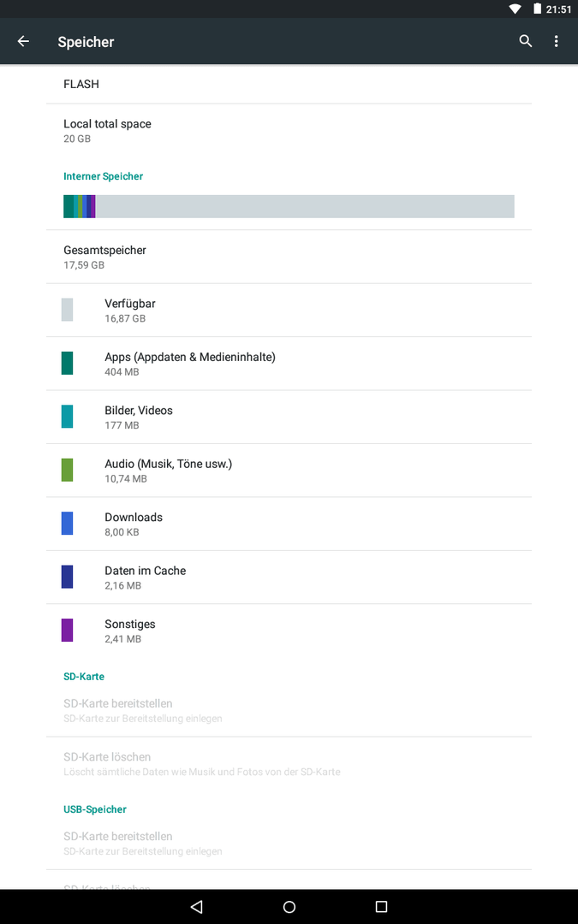Tap the battery status icon

[537, 9]
